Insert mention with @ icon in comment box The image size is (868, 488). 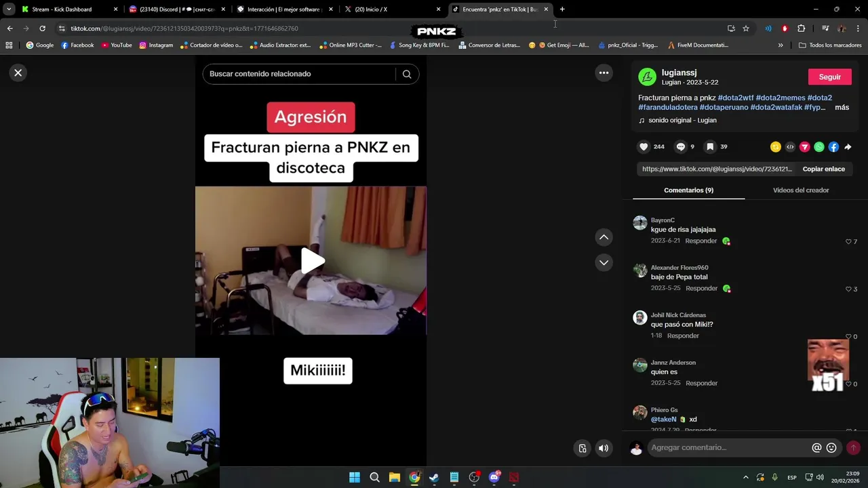816,448
